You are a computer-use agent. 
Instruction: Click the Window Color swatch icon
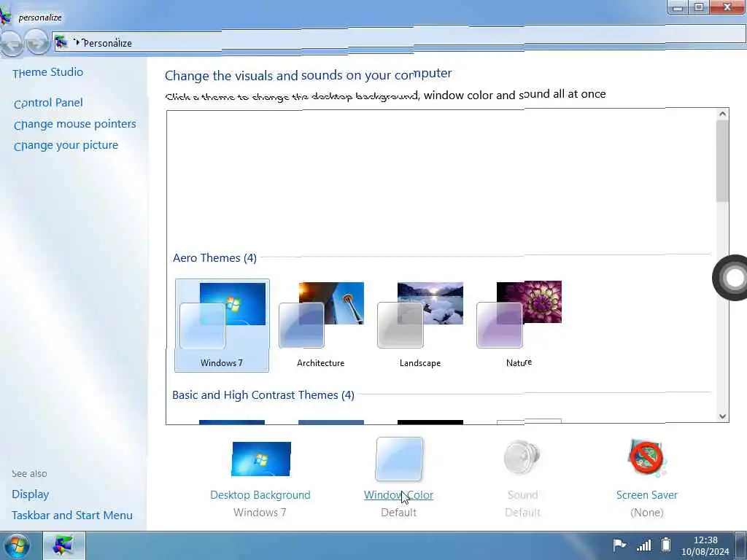[x=399, y=459]
